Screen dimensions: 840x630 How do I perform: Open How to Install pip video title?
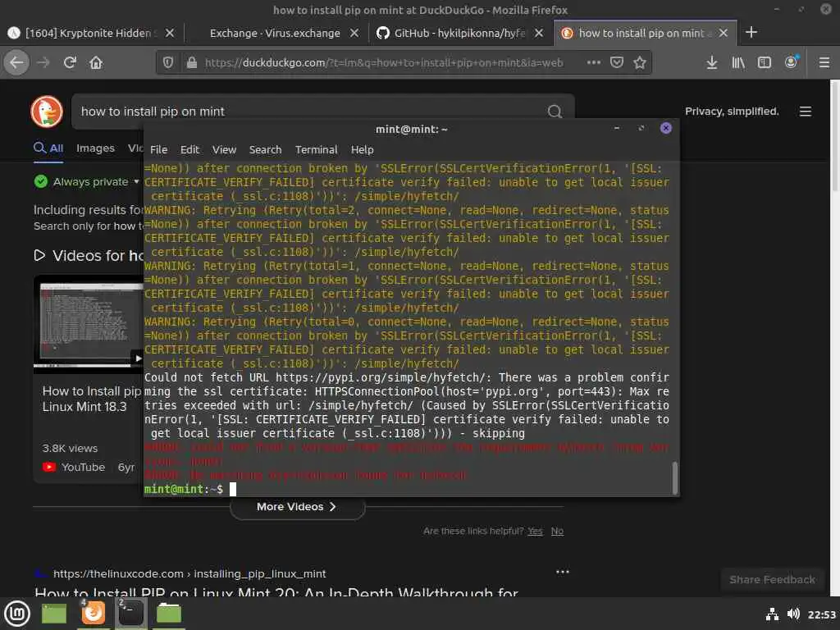(92, 399)
